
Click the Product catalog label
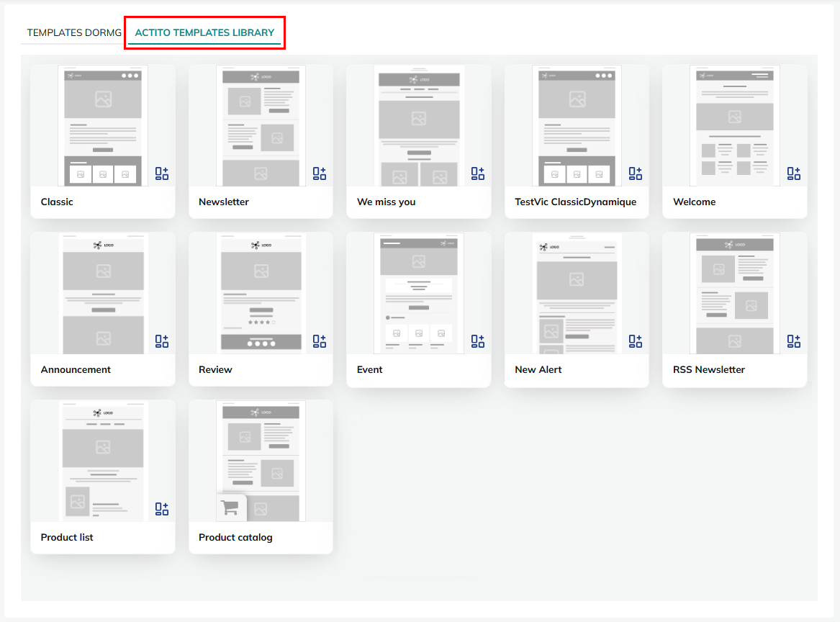pyautogui.click(x=235, y=537)
